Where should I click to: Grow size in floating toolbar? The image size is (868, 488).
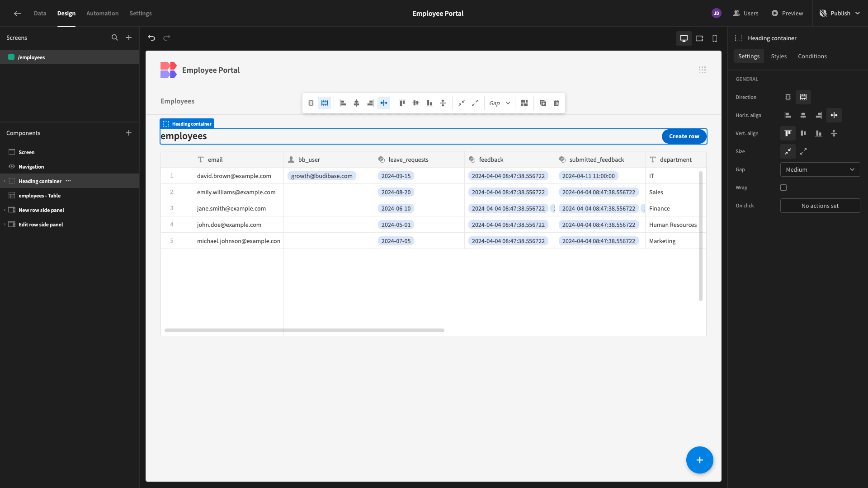pyautogui.click(x=475, y=103)
